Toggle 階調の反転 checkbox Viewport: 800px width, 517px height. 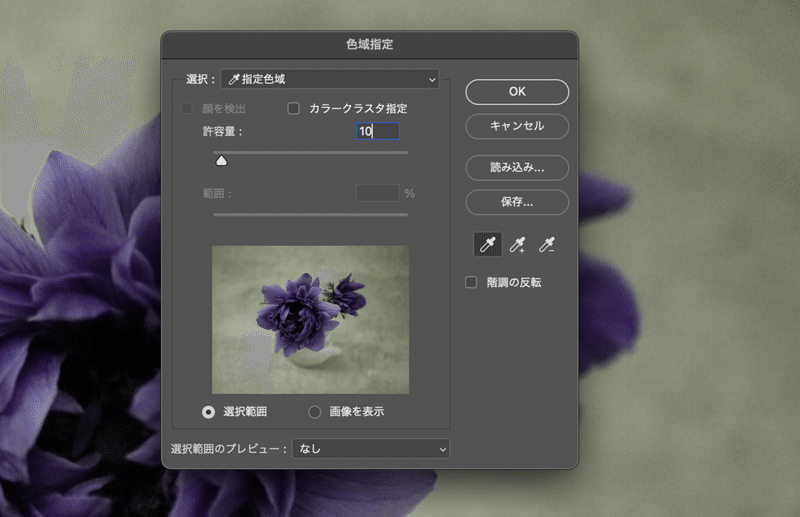[471, 282]
